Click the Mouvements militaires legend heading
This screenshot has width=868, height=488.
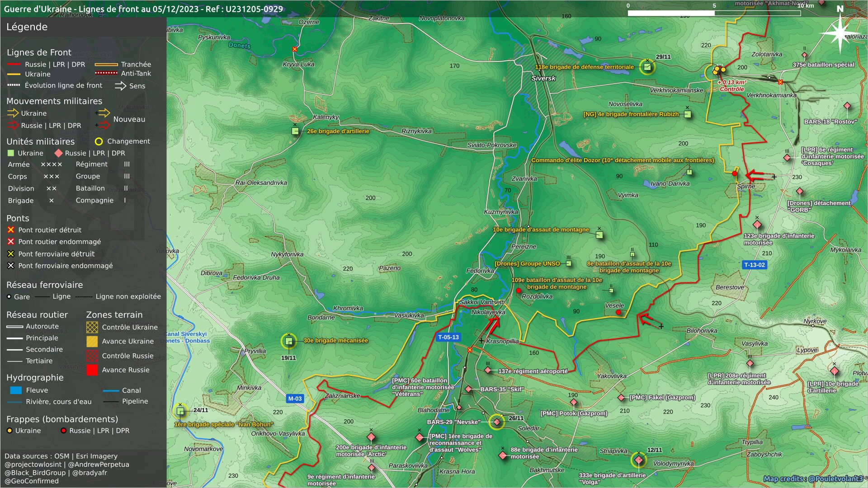pyautogui.click(x=54, y=101)
